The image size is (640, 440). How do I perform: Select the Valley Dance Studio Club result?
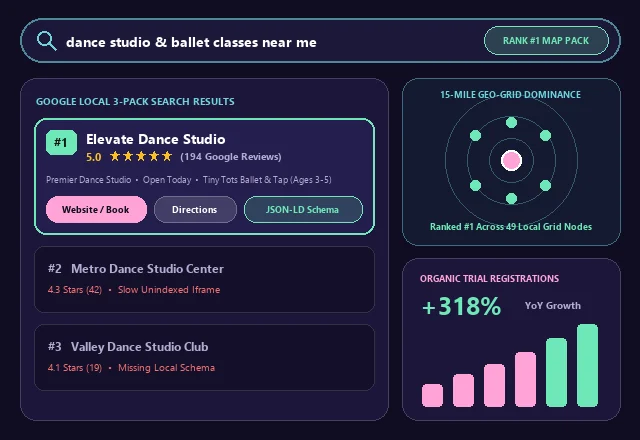click(204, 358)
